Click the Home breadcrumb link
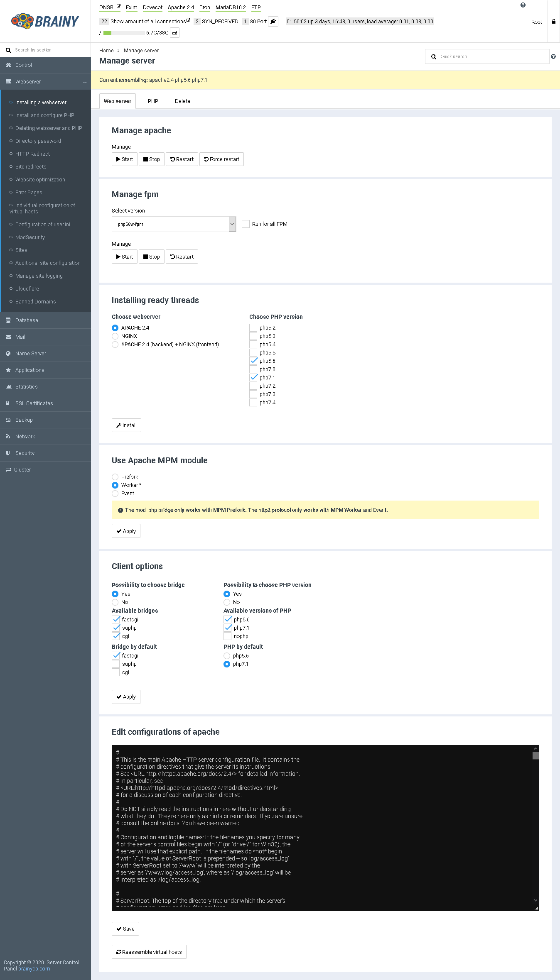Image resolution: width=560 pixels, height=980 pixels. 106,51
